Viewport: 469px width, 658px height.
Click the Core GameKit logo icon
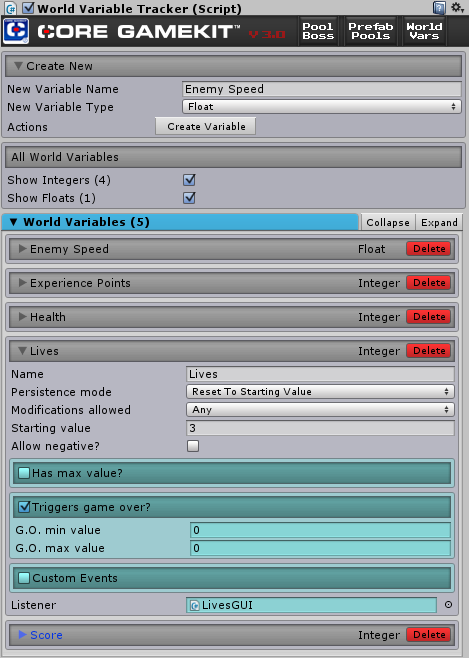[x=16, y=31]
